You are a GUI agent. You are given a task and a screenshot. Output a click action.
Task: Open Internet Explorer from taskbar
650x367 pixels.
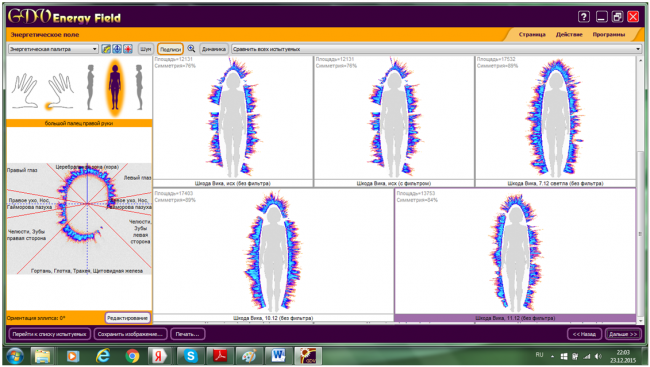click(x=102, y=356)
